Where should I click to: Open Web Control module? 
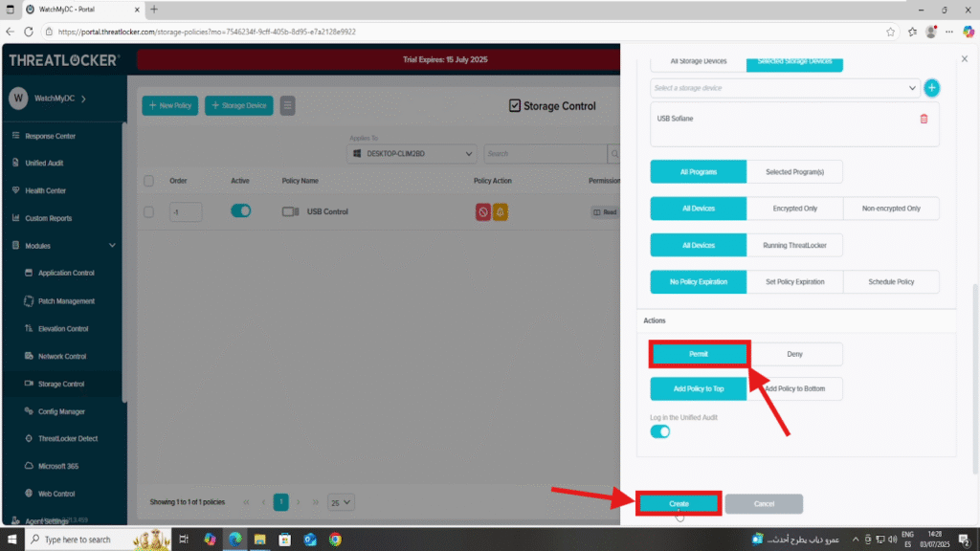coord(56,494)
